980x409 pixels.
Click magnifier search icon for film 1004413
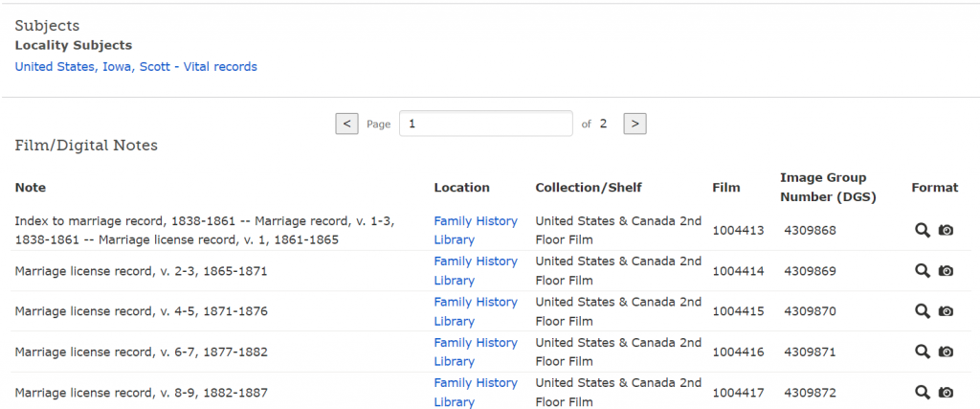[923, 230]
